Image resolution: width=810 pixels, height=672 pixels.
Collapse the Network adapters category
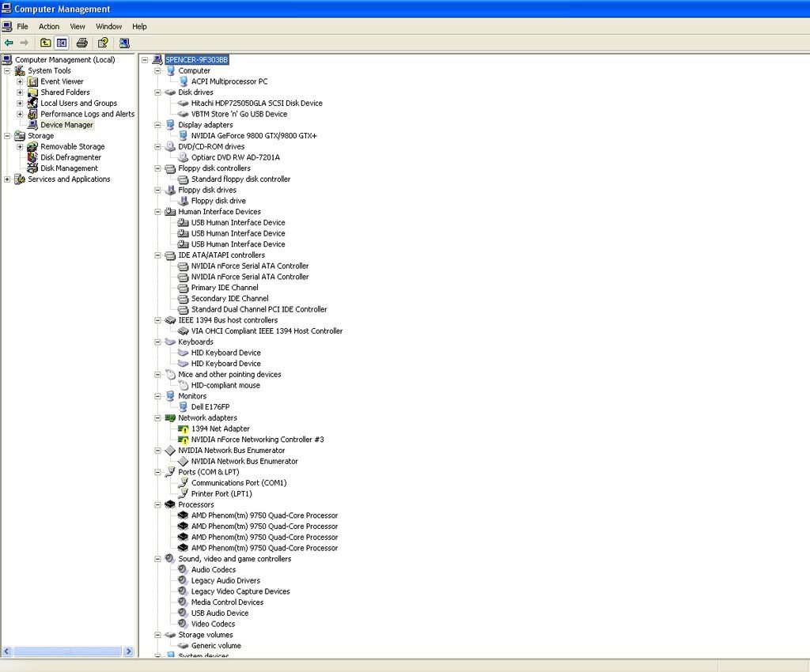[157, 418]
